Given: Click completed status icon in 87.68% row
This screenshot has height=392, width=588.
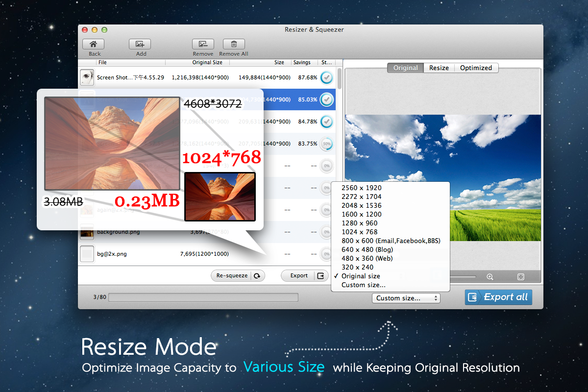Looking at the screenshot, I should (326, 77).
